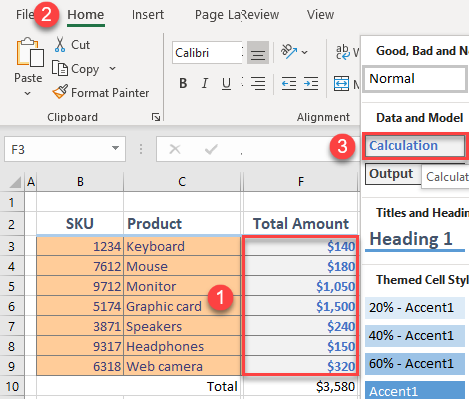This screenshot has width=469, height=399.
Task: Click the Select All corner triangle
Action: pyautogui.click(x=15, y=182)
